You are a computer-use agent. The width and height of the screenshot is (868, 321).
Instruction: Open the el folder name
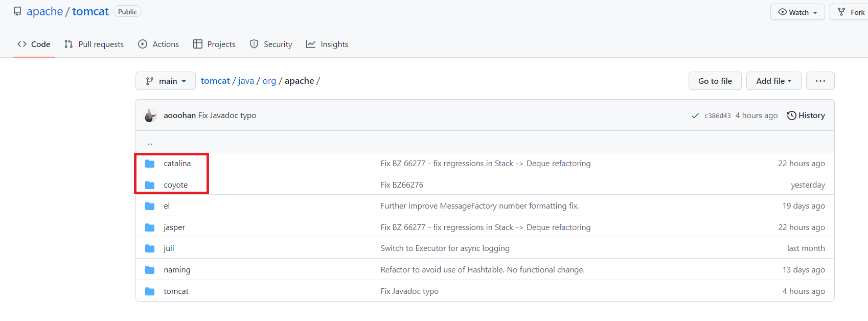(x=167, y=206)
